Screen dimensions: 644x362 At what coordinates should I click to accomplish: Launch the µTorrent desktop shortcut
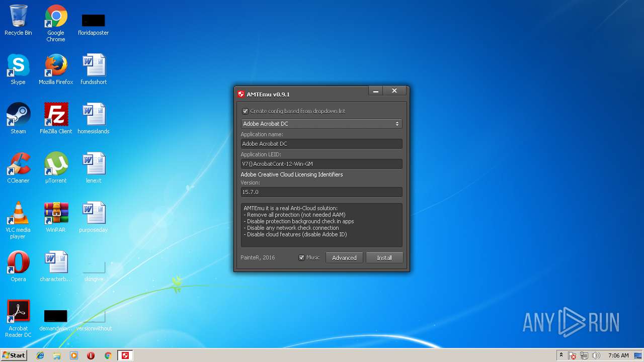point(56,168)
